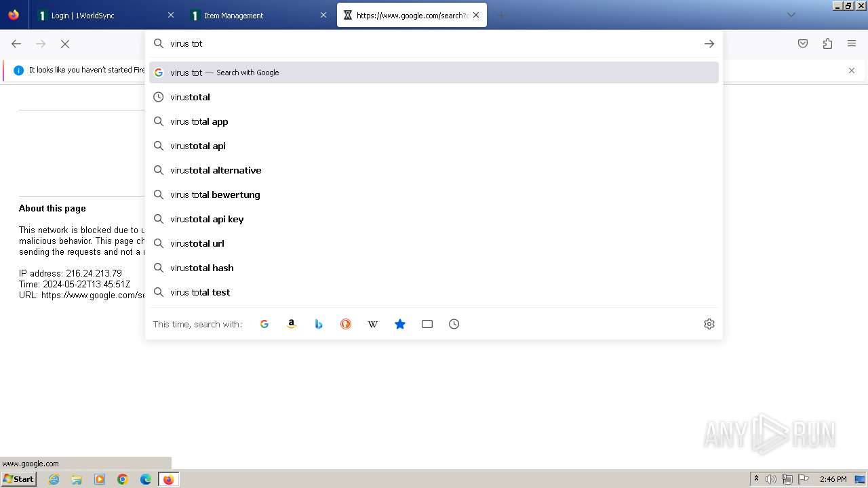This screenshot has height=488, width=868.
Task: Click the Go arrow in address bar
Action: pos(709,43)
